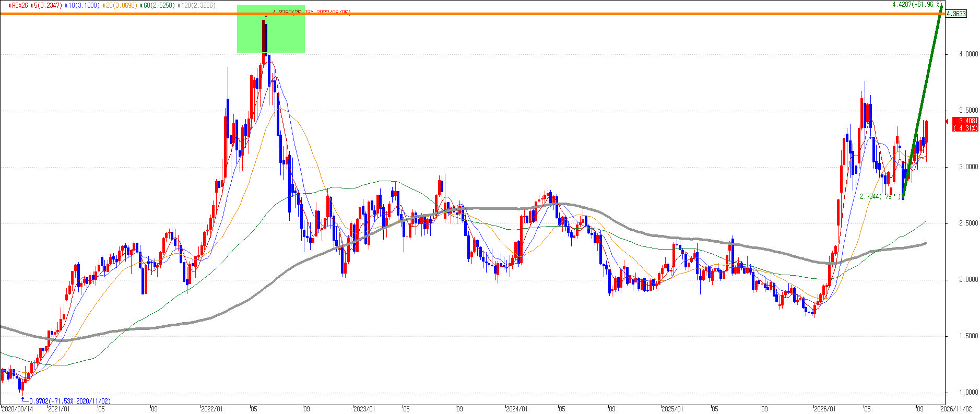Image resolution: width=980 pixels, height=414 pixels.
Task: Click the 2026/11/02 end date label
Action: pos(956,409)
